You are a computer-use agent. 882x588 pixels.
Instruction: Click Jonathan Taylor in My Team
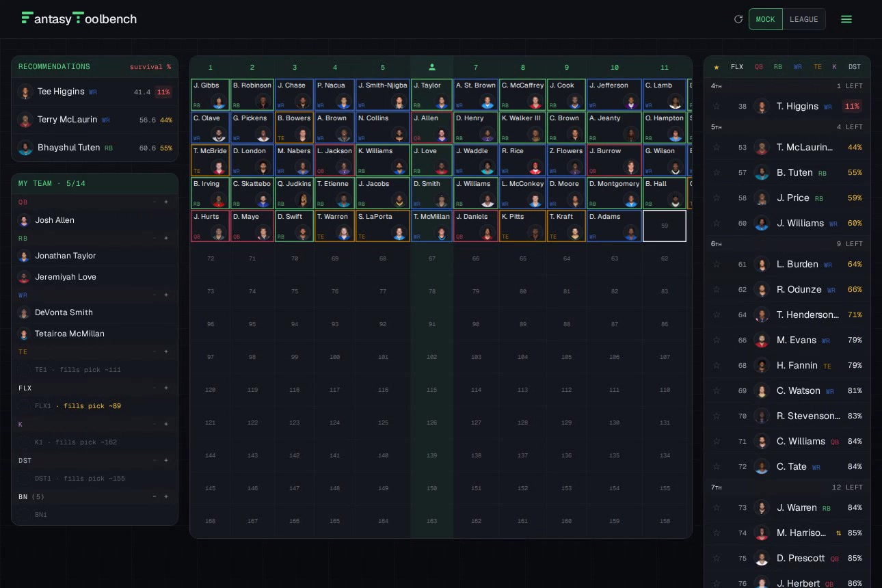[x=94, y=256]
